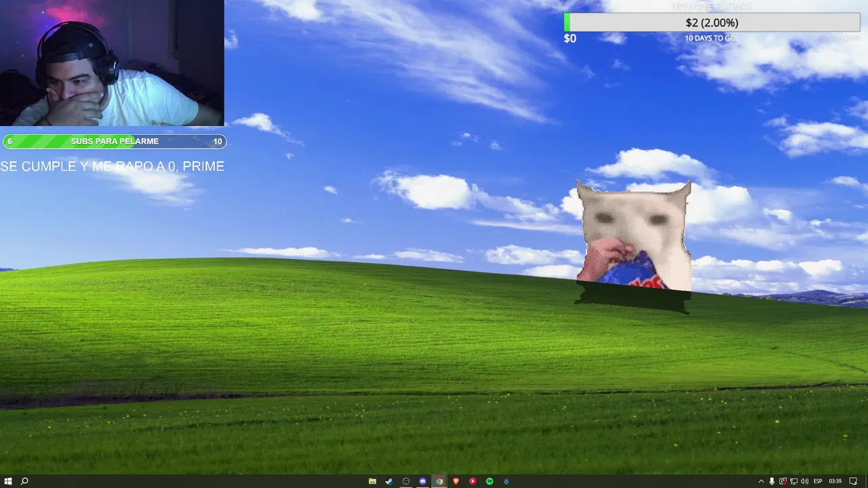
Task: Open File Explorer from the taskbar
Action: 372,481
